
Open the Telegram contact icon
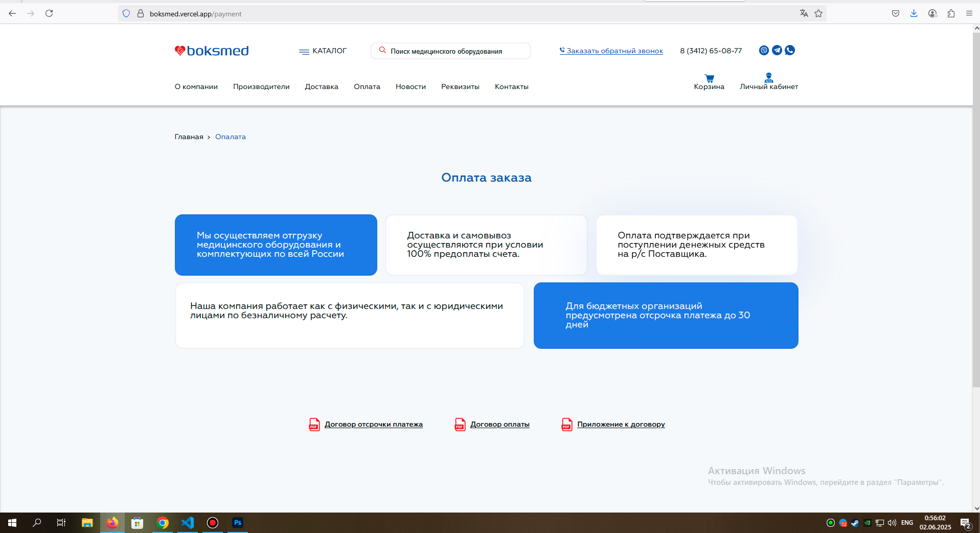777,50
